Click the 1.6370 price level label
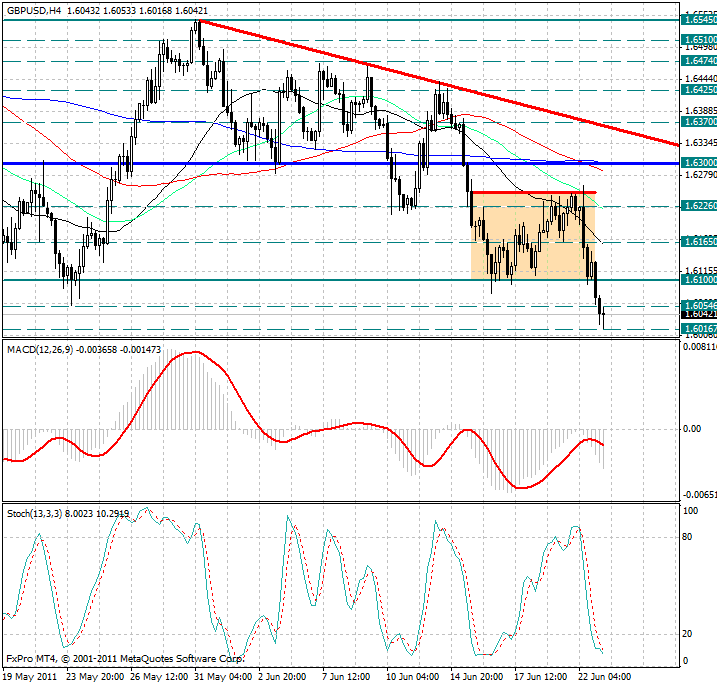Screen dimensions: 717x684 (698, 121)
